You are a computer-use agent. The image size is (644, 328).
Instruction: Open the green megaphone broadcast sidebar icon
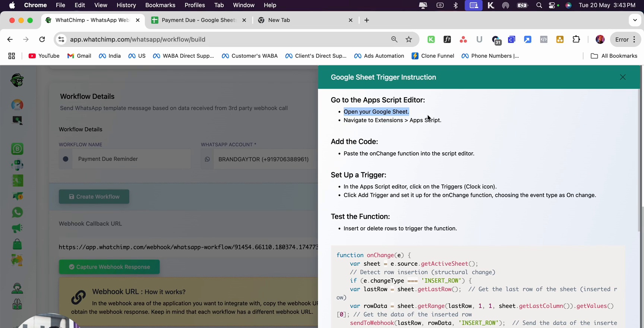pos(17,228)
